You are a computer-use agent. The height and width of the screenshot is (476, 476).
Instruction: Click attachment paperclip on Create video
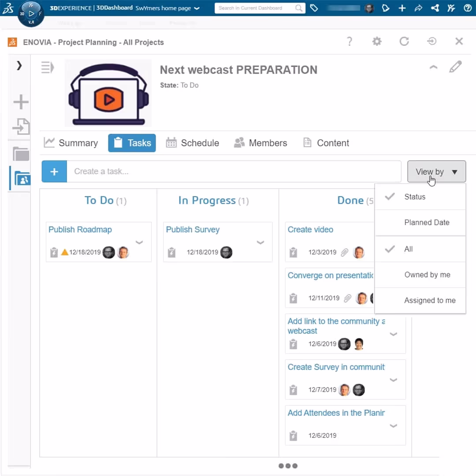(345, 252)
